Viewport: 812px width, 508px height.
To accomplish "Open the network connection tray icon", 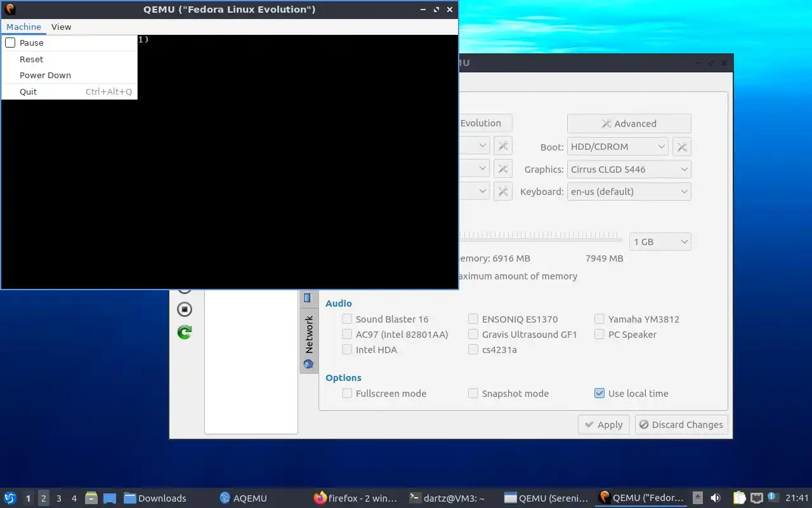I will pyautogui.click(x=756, y=498).
